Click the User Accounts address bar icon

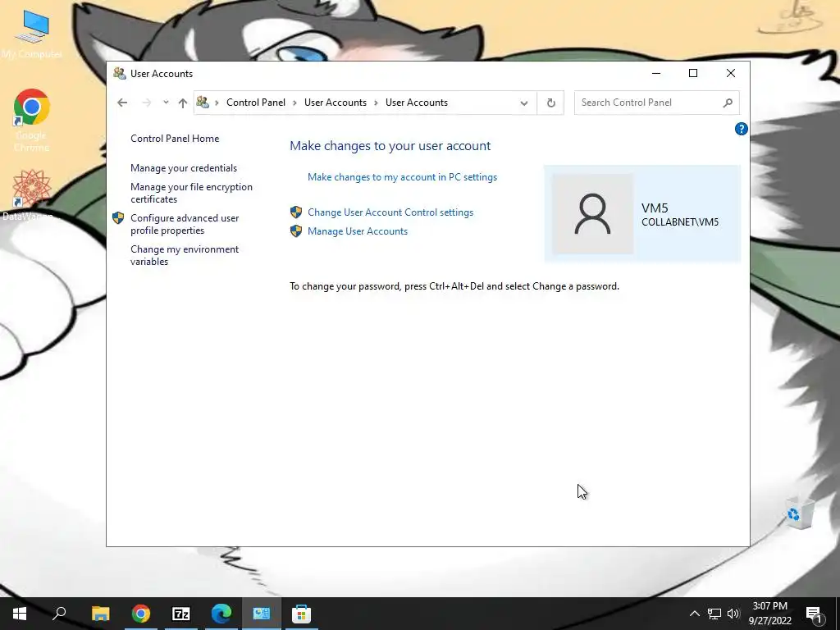(203, 102)
